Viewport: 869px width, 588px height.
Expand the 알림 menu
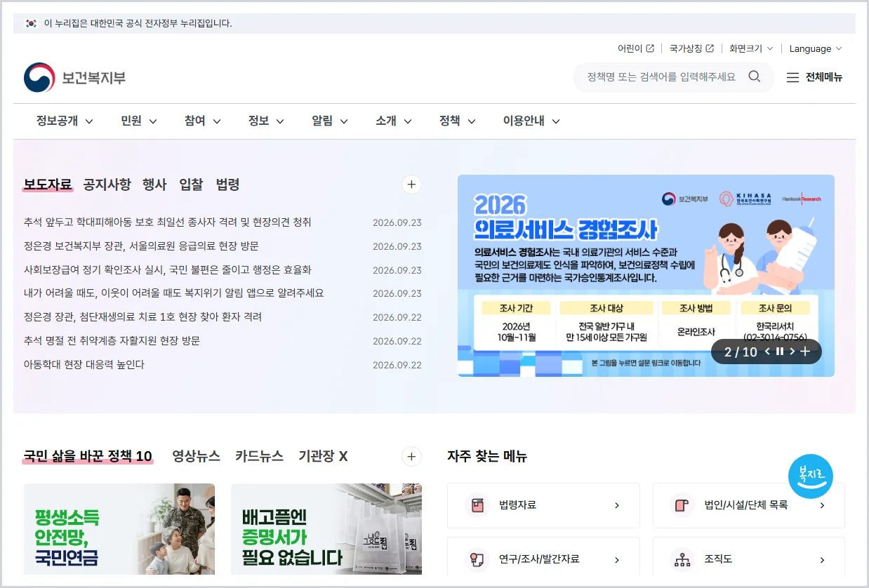coord(330,121)
